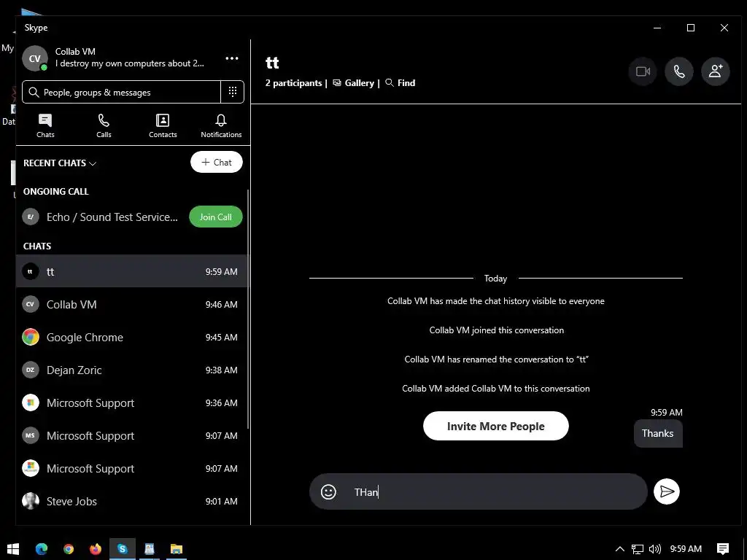The height and width of the screenshot is (560, 747).
Task: Select the tt chat in list
Action: click(x=132, y=271)
